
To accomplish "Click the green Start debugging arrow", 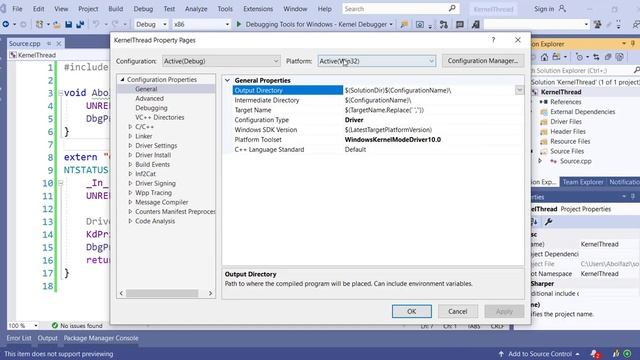I will (x=239, y=24).
